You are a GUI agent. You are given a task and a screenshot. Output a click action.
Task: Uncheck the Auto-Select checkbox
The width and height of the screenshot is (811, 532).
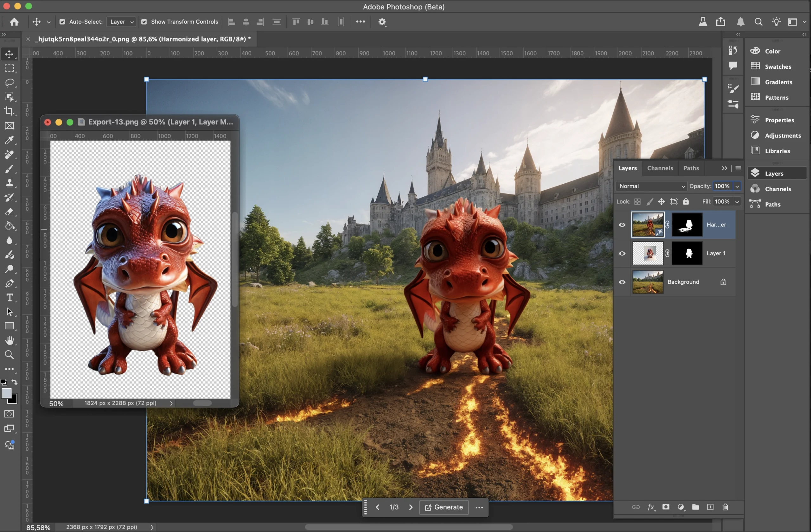click(62, 22)
